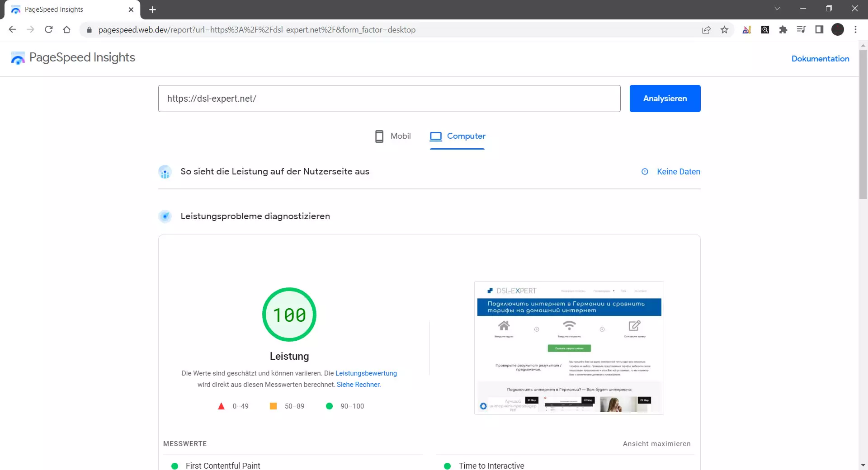Click the phone icon for Mobil
The width and height of the screenshot is (868, 470).
(379, 136)
